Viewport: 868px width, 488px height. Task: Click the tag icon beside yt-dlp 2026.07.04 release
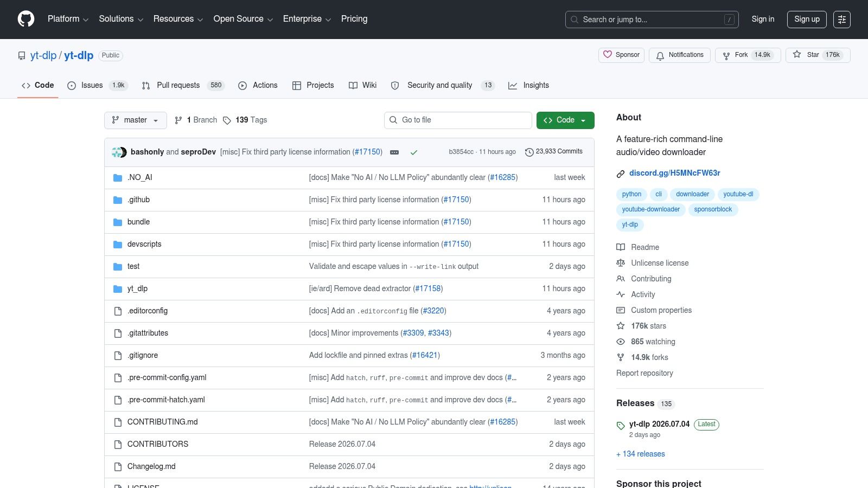pyautogui.click(x=621, y=426)
